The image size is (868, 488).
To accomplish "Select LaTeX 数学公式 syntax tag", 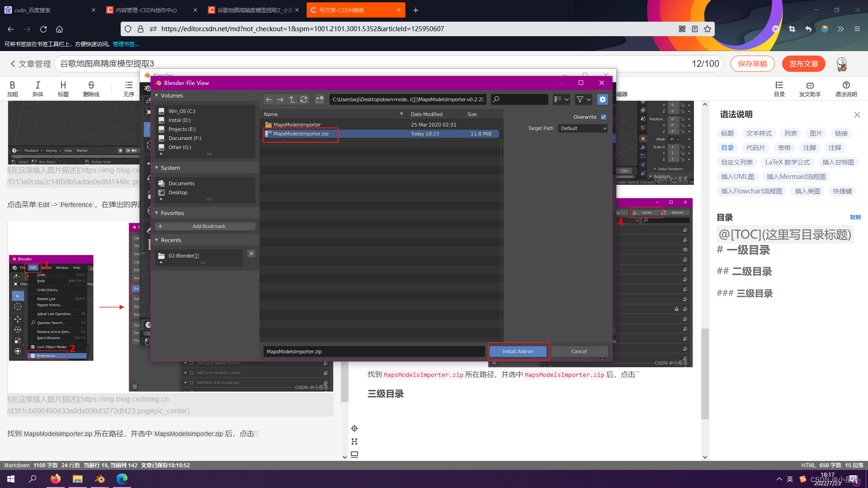I will [x=788, y=162].
